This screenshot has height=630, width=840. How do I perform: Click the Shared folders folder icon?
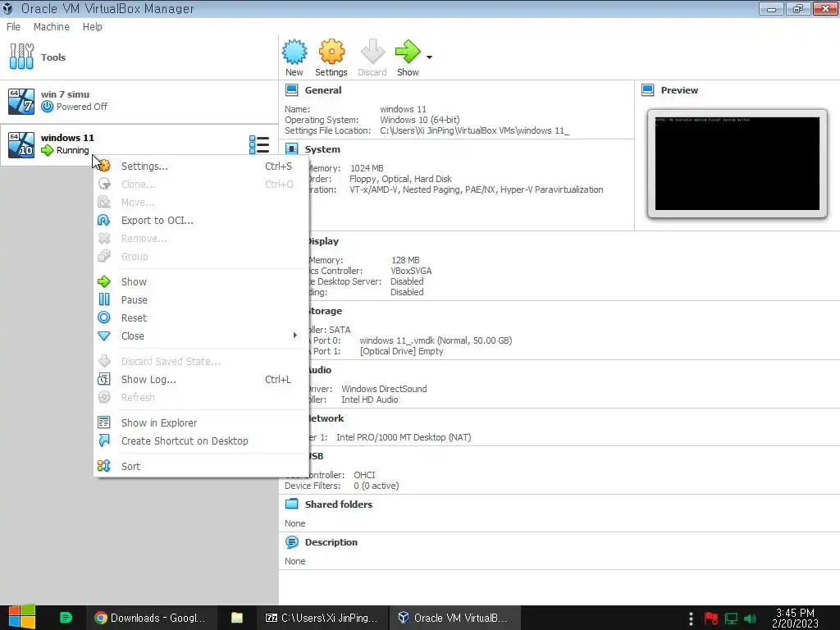[292, 504]
